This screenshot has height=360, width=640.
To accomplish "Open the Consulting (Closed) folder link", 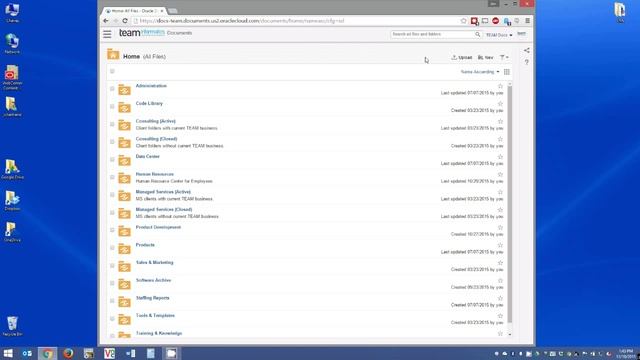I will tap(156, 139).
